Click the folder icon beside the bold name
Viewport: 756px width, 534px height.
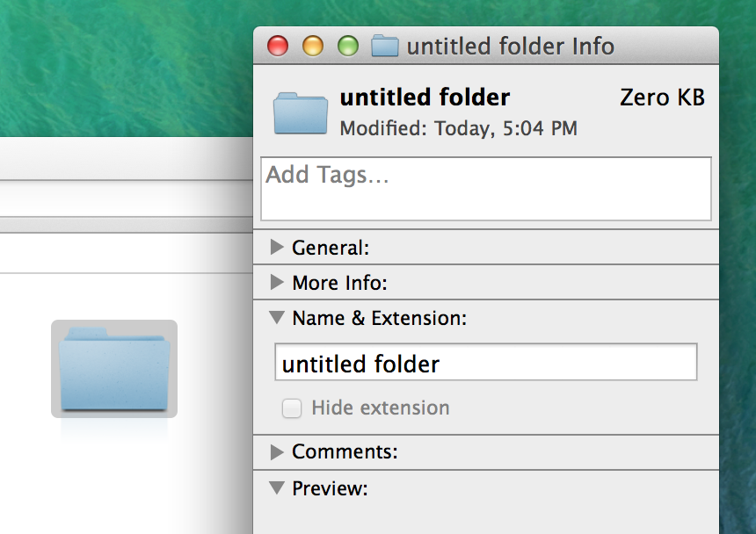[301, 112]
